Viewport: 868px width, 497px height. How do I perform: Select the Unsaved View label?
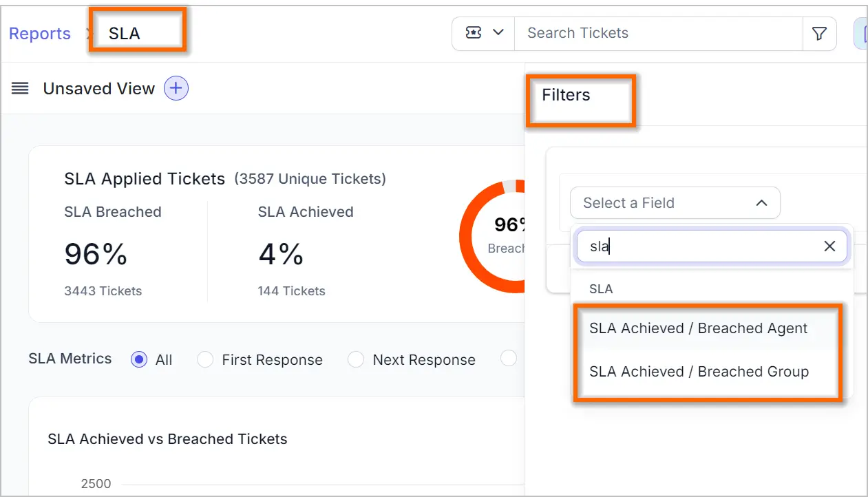click(x=99, y=89)
